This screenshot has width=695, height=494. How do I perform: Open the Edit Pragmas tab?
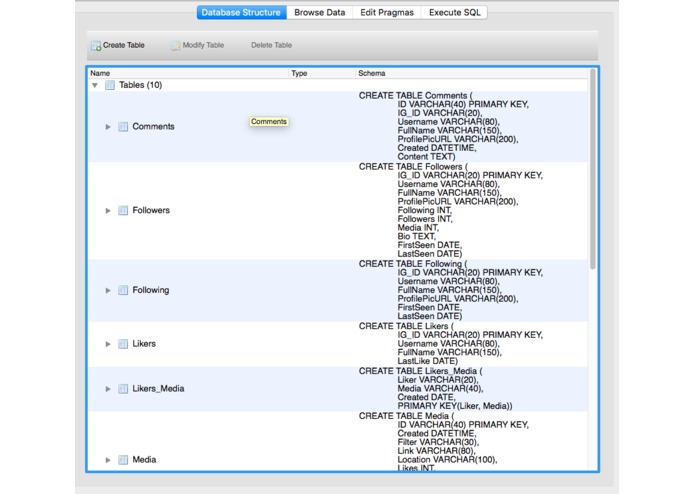[387, 12]
